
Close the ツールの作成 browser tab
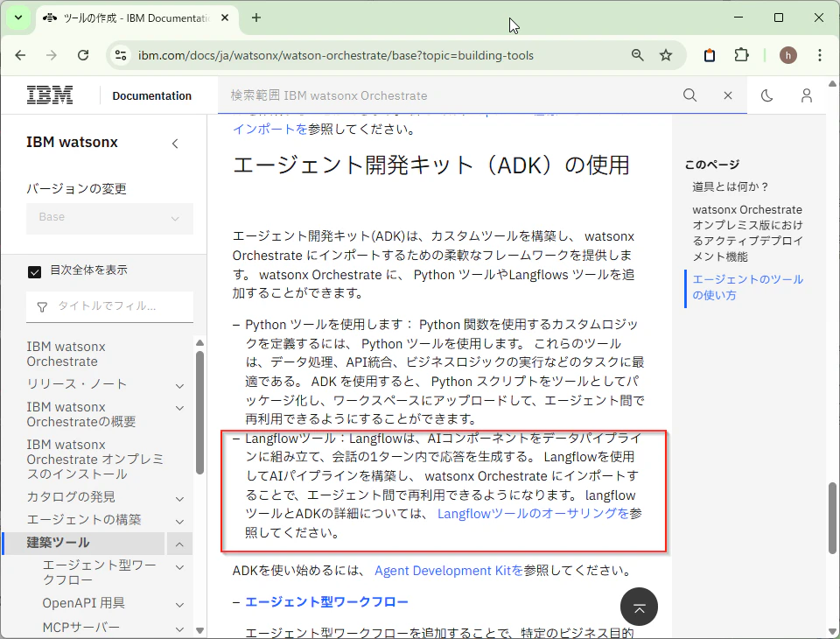click(225, 18)
